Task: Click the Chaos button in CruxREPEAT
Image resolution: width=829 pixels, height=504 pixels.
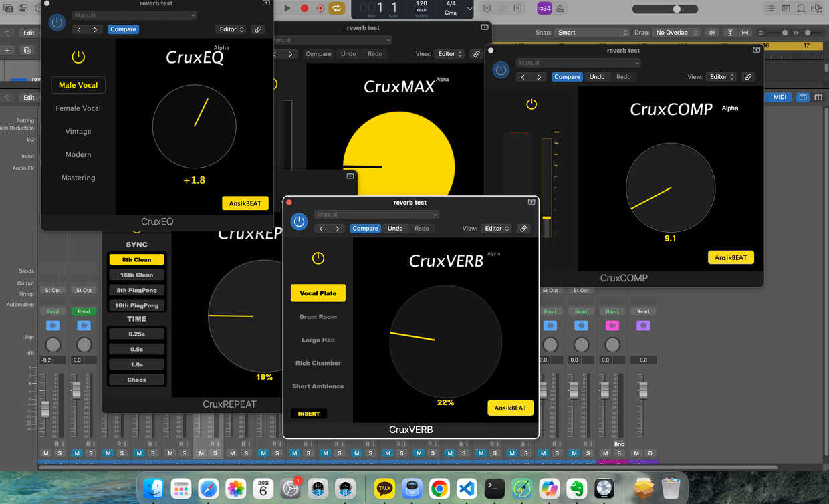Action: tap(136, 380)
